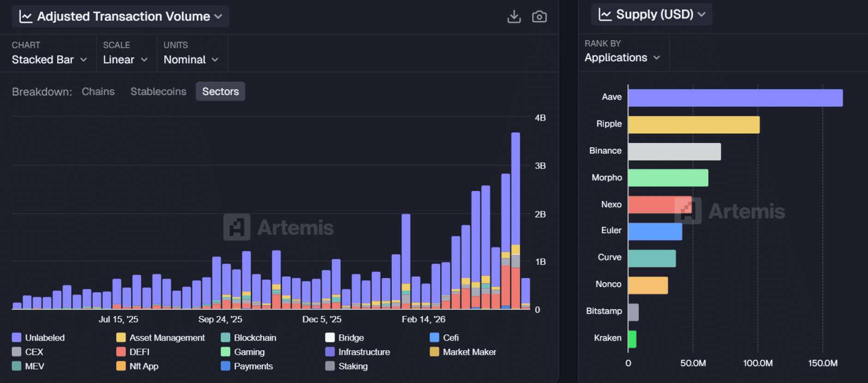
Task: Toggle the Unlabeled legend series
Action: pos(38,337)
